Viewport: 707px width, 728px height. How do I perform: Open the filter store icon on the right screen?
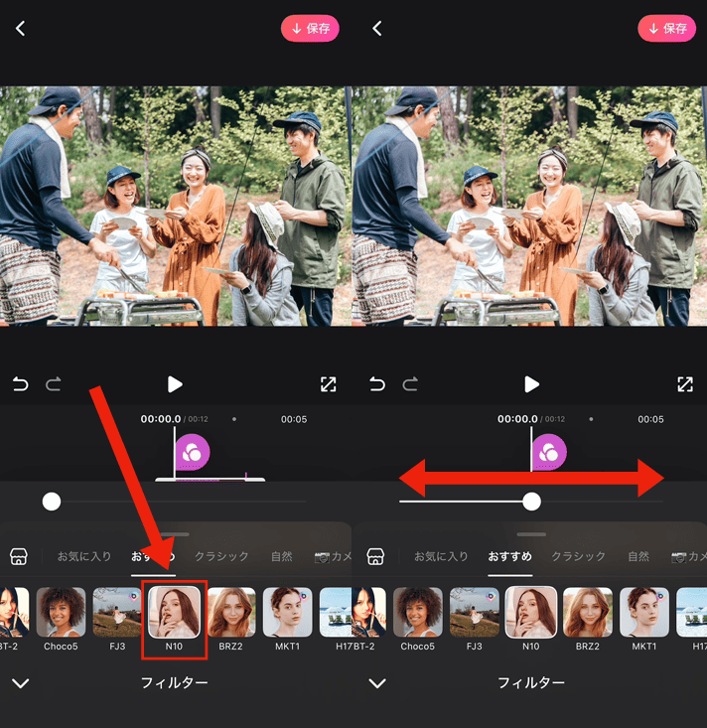[376, 557]
